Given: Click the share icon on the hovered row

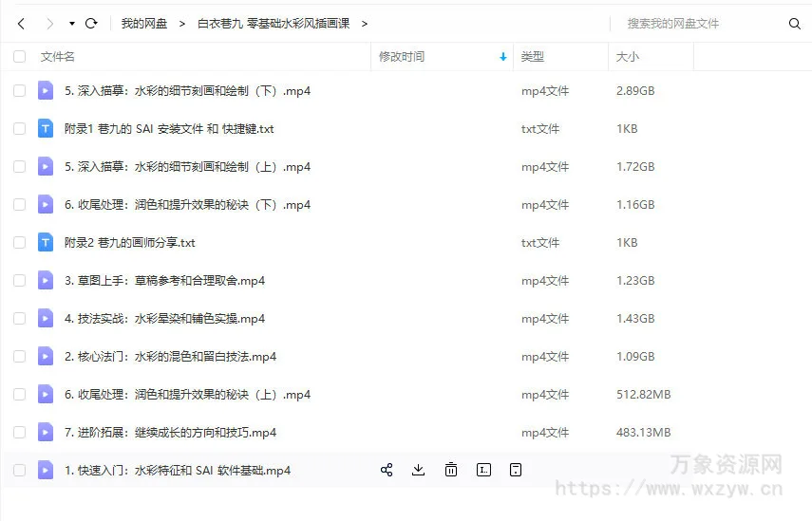Looking at the screenshot, I should (x=387, y=470).
